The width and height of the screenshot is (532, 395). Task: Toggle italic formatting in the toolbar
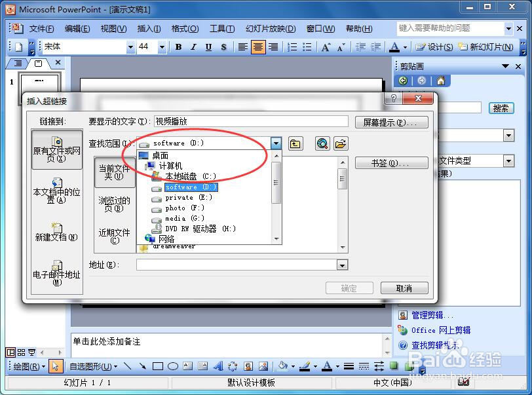(193, 47)
